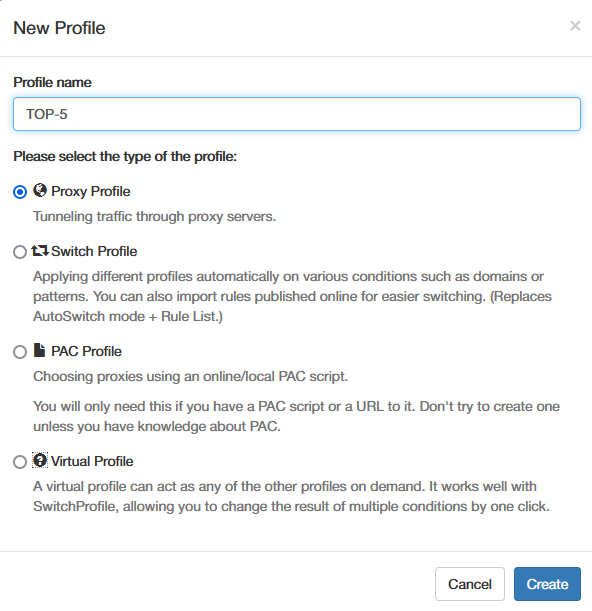Pick the PAC Profile radio button
The width and height of the screenshot is (592, 611).
click(x=20, y=352)
